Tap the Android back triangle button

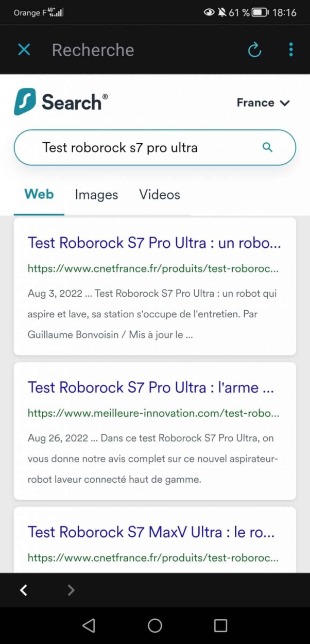click(89, 625)
